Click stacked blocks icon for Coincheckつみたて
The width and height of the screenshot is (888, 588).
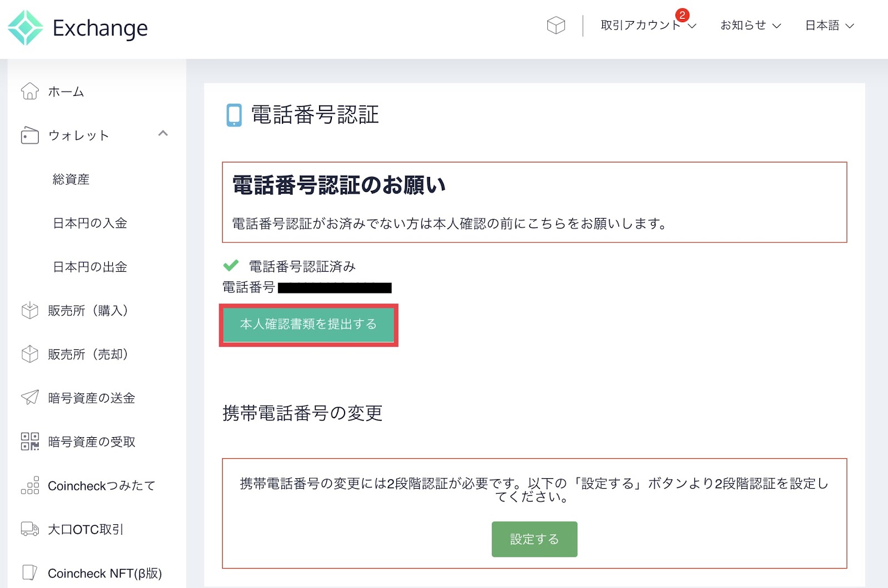pyautogui.click(x=30, y=485)
